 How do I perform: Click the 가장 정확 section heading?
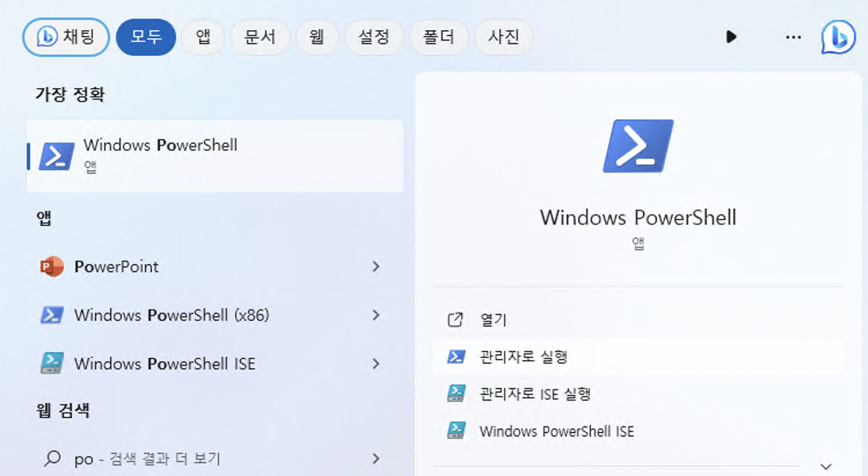(70, 94)
